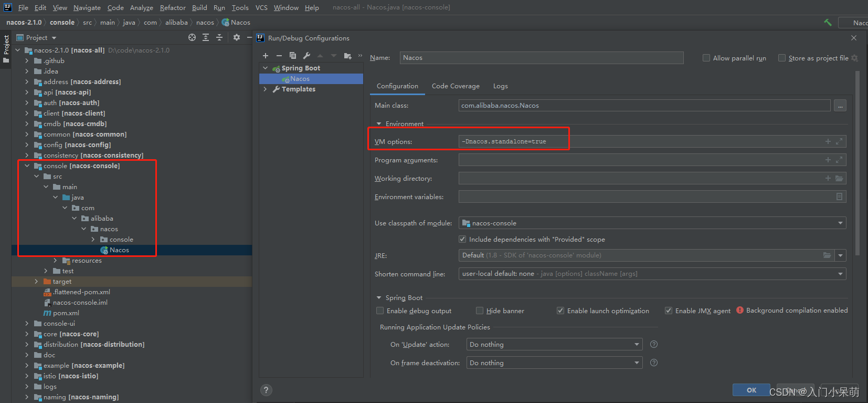
Task: Click the background compilation warning icon
Action: [x=740, y=310]
